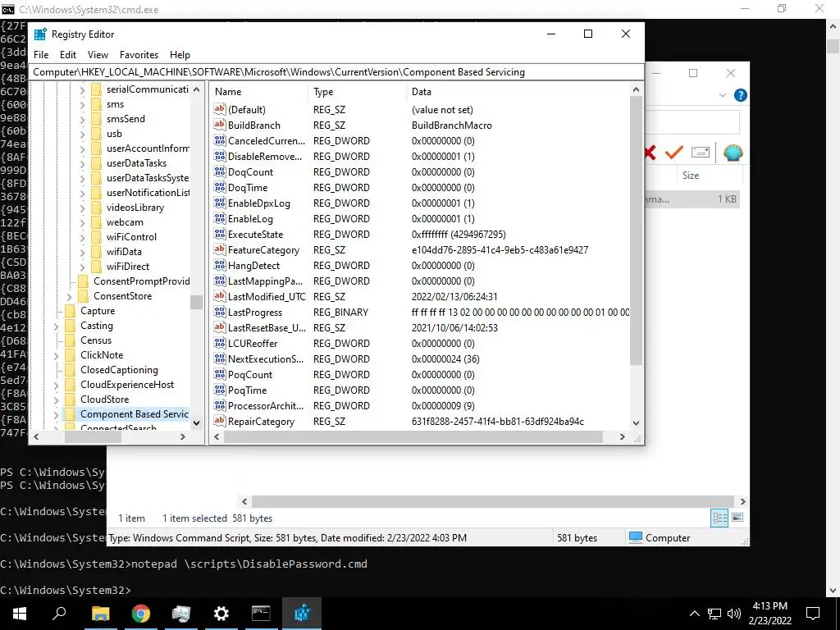Expand the ClickNote key
Image resolution: width=840 pixels, height=630 pixels.
(x=57, y=356)
